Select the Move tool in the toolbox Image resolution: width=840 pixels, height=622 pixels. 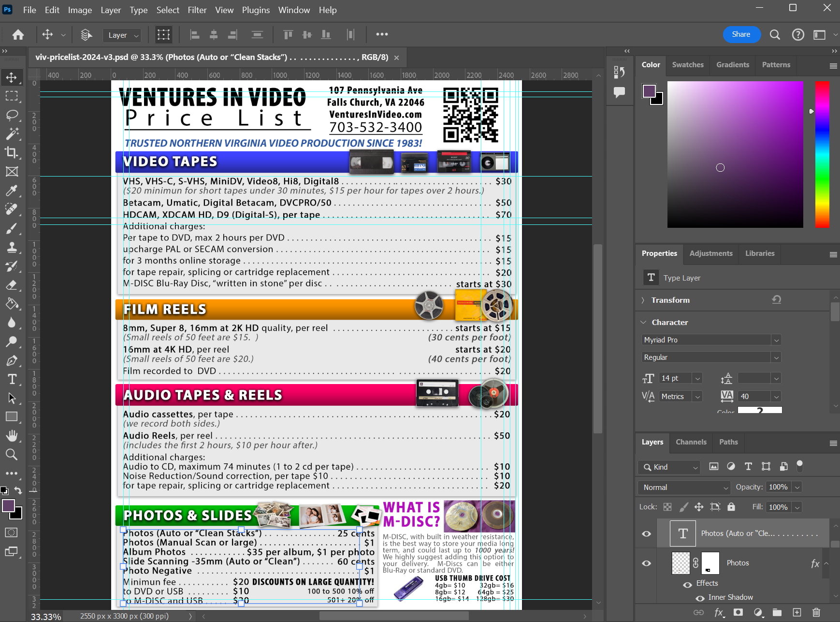pyautogui.click(x=12, y=77)
